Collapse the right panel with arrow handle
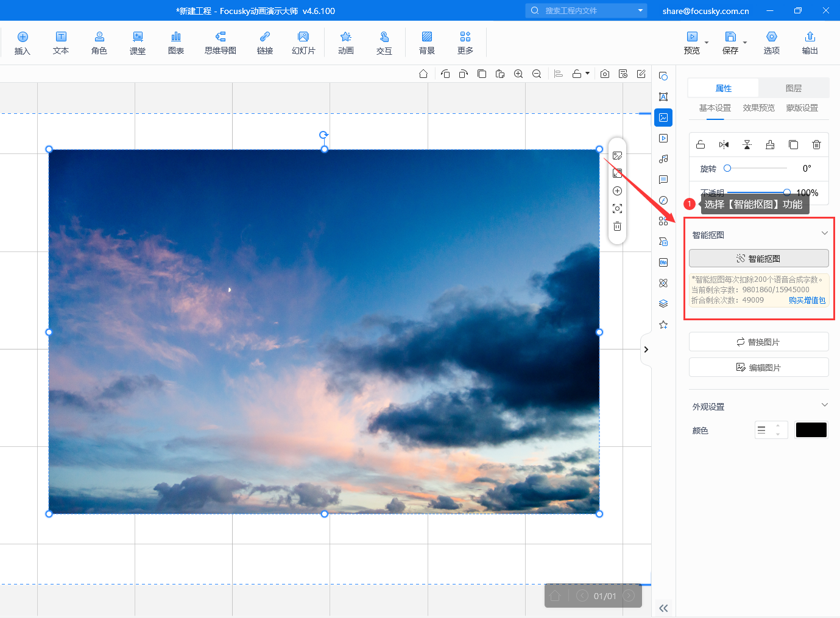840x618 pixels. pyautogui.click(x=646, y=349)
